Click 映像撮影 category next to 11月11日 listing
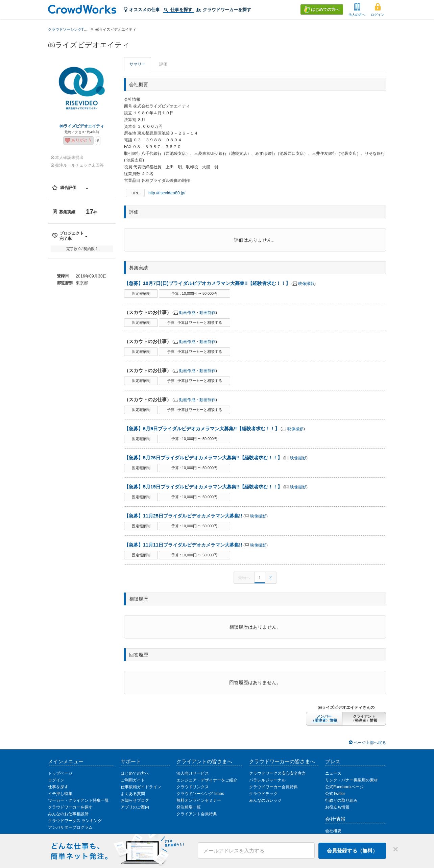This screenshot has height=868, width=434. pyautogui.click(x=258, y=545)
